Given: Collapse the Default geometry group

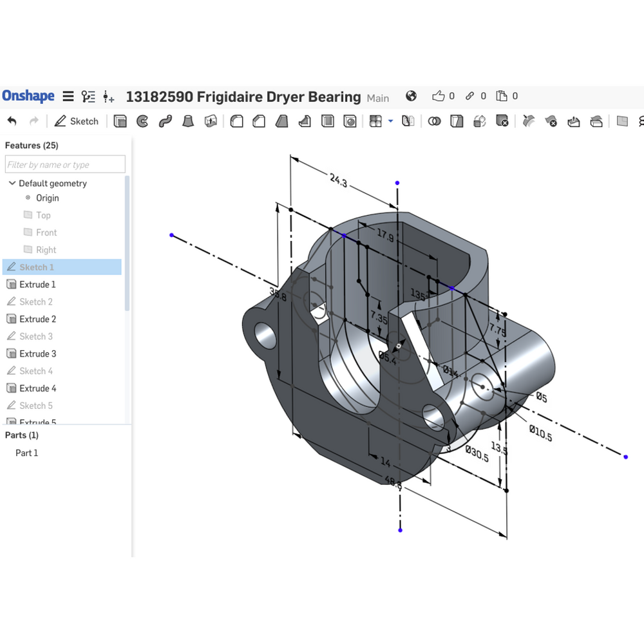Looking at the screenshot, I should click(x=12, y=183).
